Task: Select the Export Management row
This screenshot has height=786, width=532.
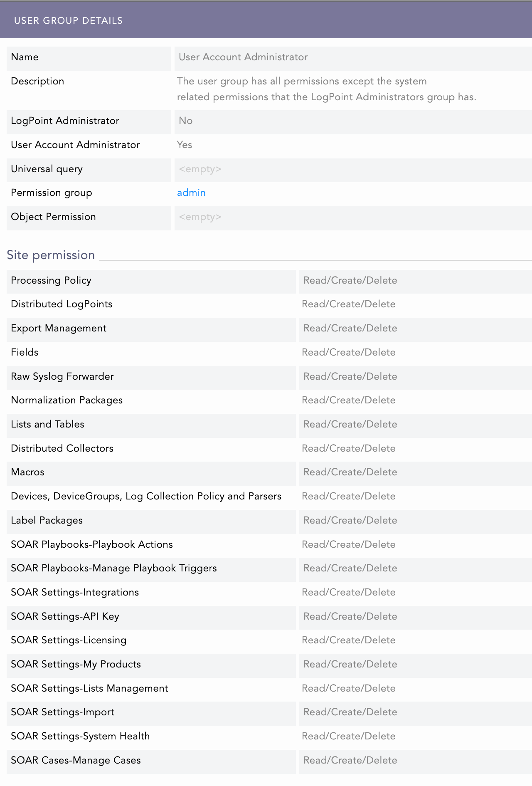Action: pyautogui.click(x=59, y=328)
